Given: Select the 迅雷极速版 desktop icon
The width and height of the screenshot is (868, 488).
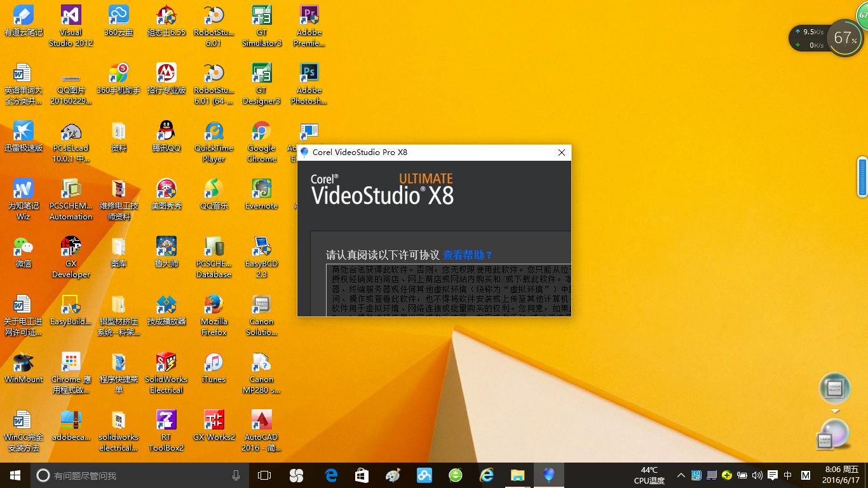Looking at the screenshot, I should coord(24,137).
